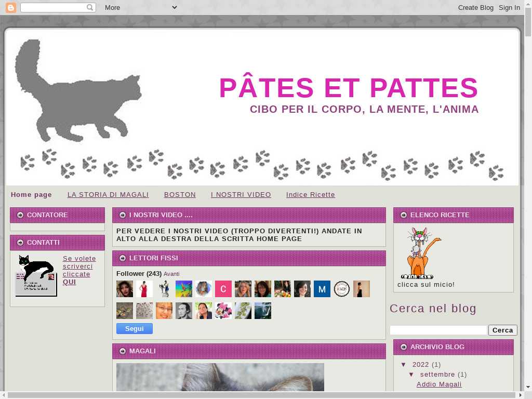The image size is (532, 399).
Task: Click the Sign In link
Action: tap(509, 7)
